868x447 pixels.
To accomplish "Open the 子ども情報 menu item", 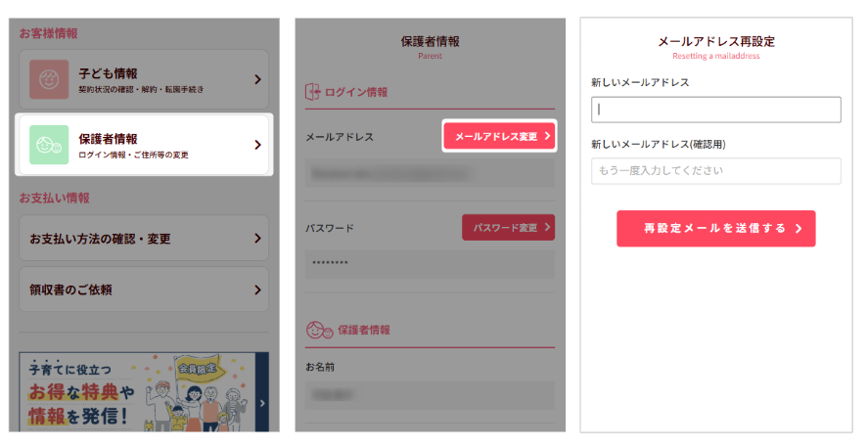I will point(143,79).
